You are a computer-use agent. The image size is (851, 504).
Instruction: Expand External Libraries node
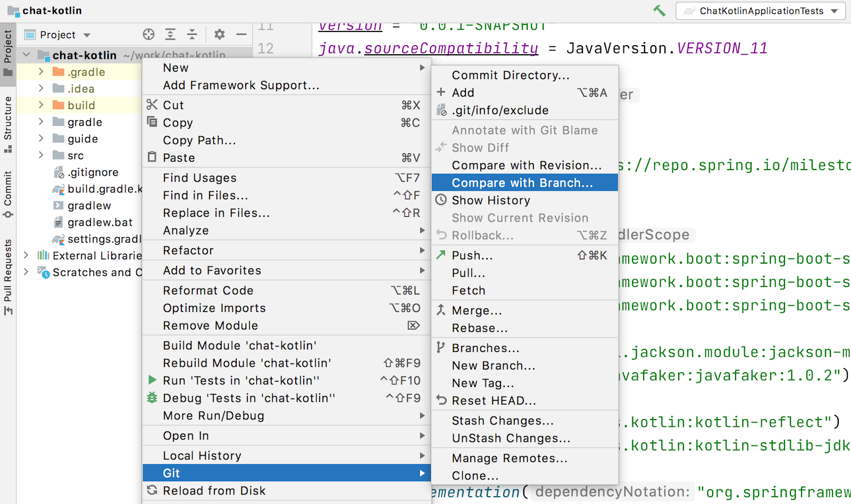(26, 255)
